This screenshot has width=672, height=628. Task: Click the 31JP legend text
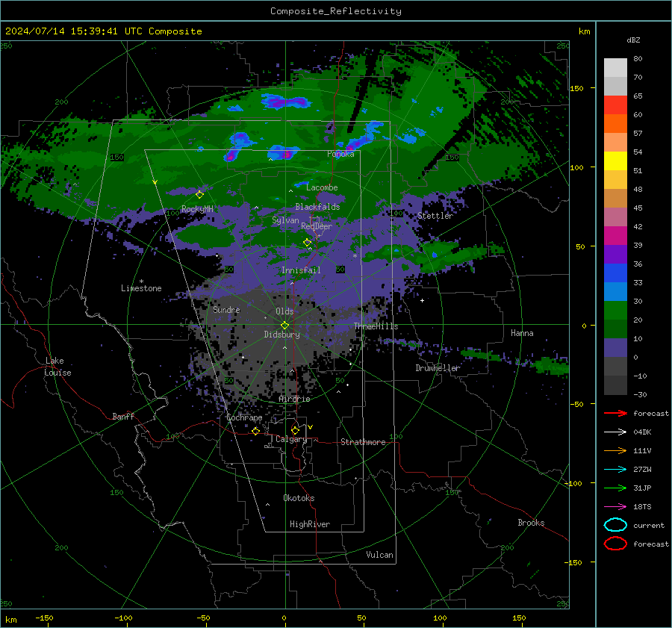642,488
